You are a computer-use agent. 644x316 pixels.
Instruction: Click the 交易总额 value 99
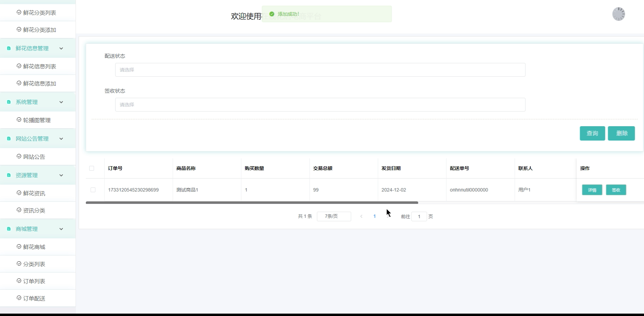pos(316,190)
